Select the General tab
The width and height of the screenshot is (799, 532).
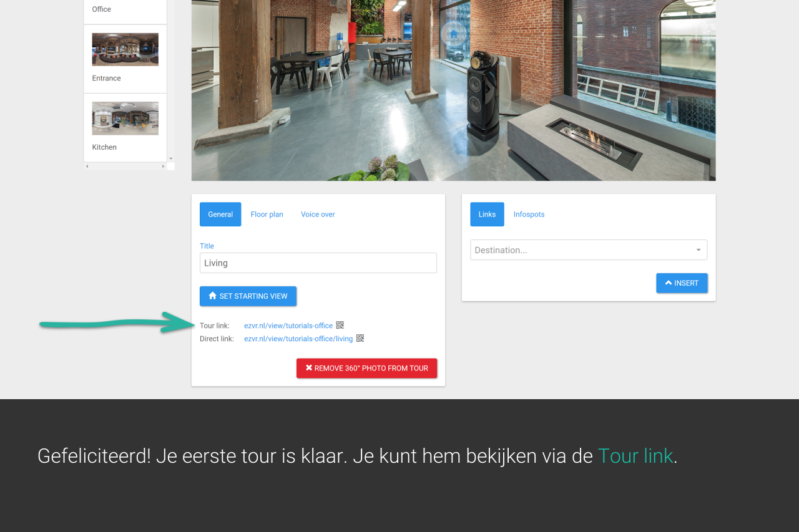[220, 215]
